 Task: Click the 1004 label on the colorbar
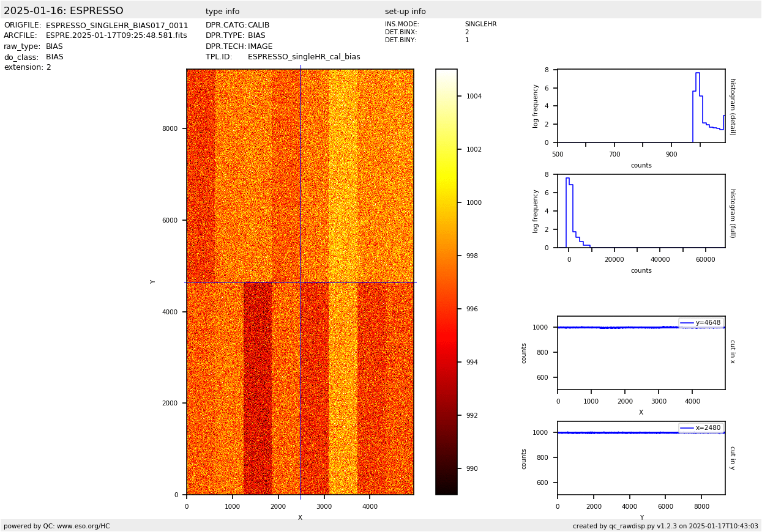pos(474,96)
